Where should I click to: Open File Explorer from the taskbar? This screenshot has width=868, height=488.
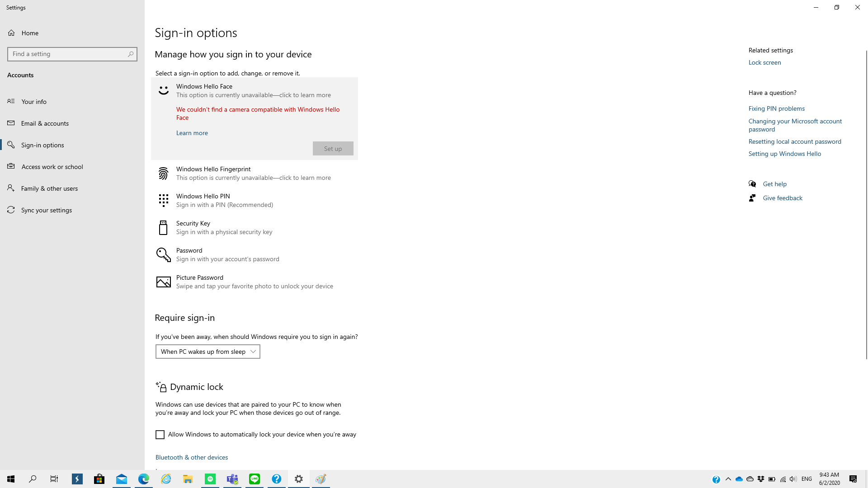click(x=188, y=479)
